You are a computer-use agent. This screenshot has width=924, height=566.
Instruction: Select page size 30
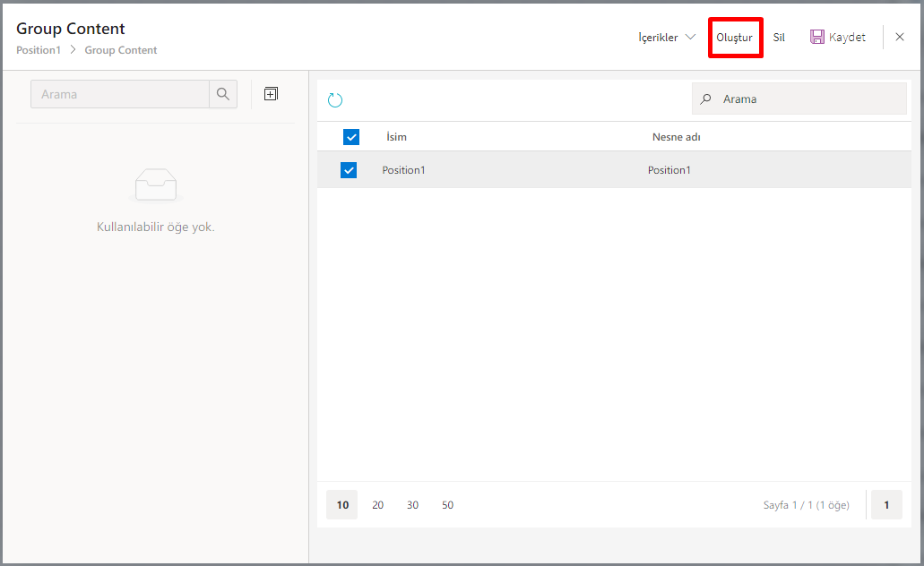pyautogui.click(x=412, y=505)
